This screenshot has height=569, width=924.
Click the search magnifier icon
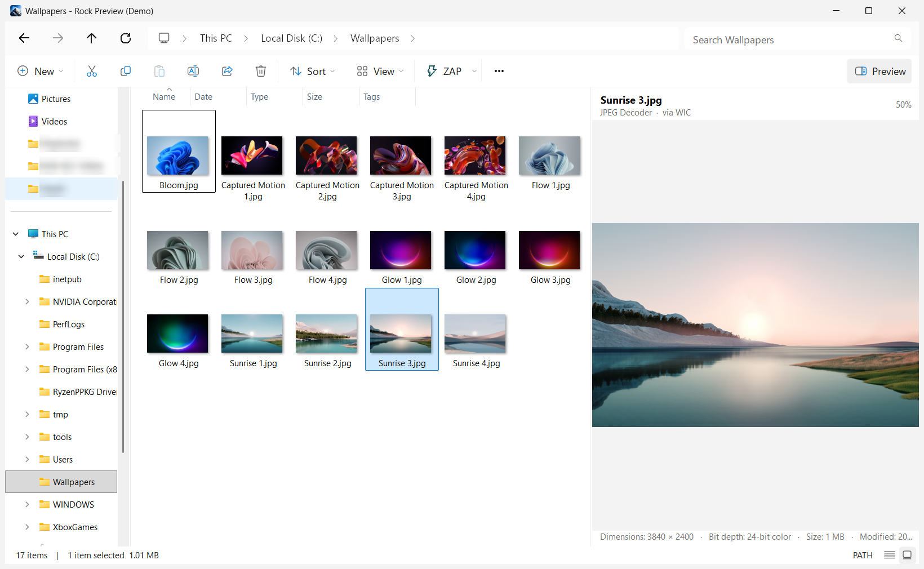(898, 38)
